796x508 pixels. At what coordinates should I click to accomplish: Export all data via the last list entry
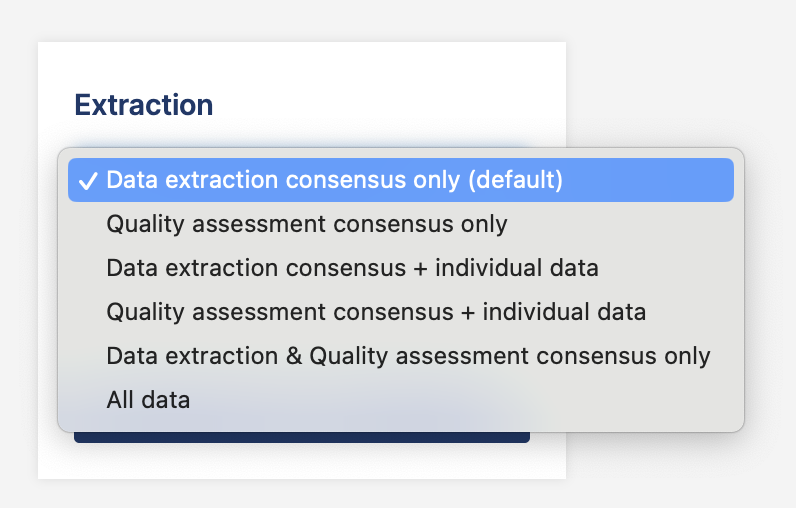(x=148, y=400)
